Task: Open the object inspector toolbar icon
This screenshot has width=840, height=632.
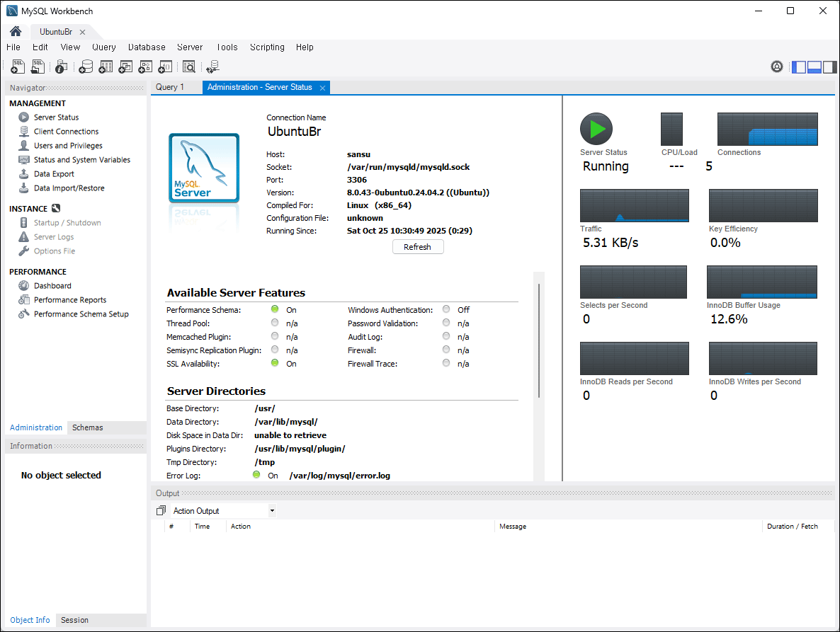Action: pyautogui.click(x=62, y=67)
